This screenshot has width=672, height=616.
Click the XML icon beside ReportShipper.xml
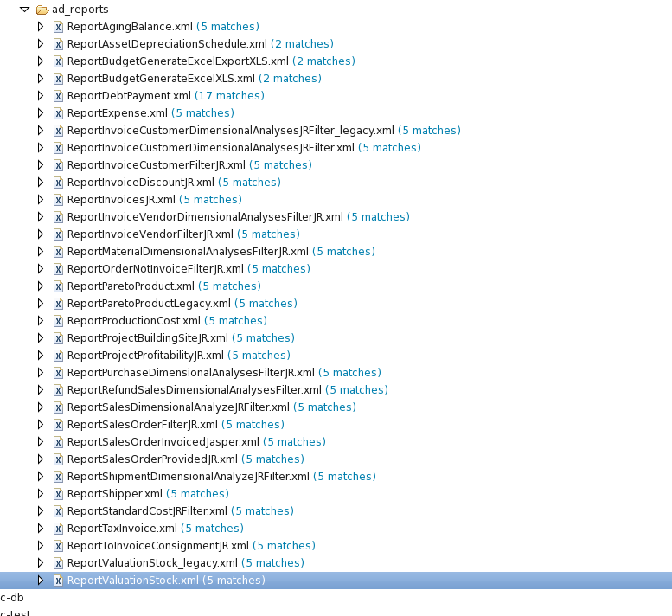pyautogui.click(x=58, y=494)
